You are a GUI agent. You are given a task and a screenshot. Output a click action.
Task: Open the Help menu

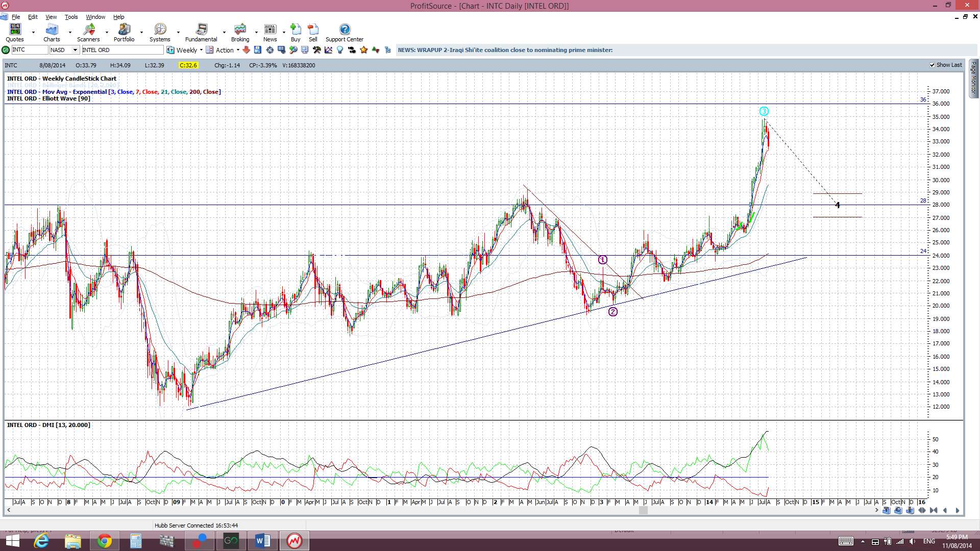118,17
